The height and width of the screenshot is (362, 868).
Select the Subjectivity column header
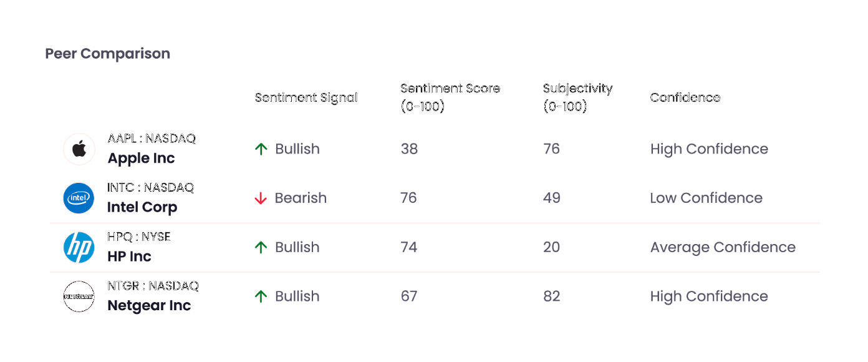pyautogui.click(x=578, y=97)
